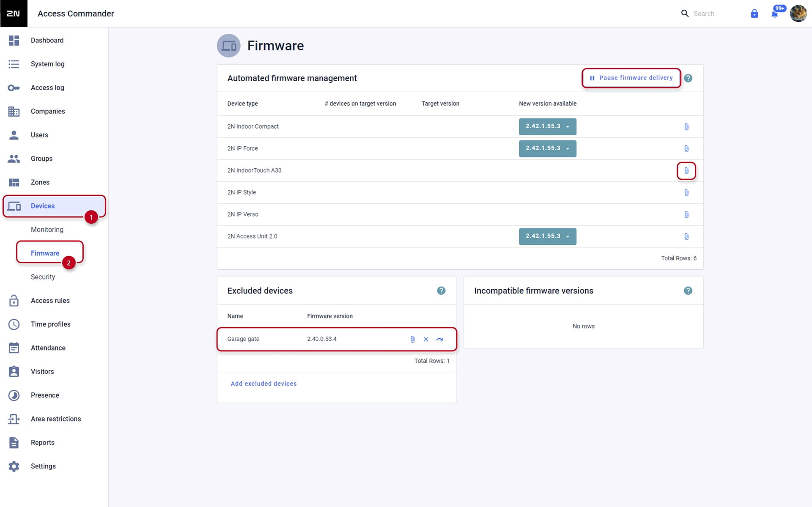
Task: Click the Presence icon
Action: [x=14, y=395]
